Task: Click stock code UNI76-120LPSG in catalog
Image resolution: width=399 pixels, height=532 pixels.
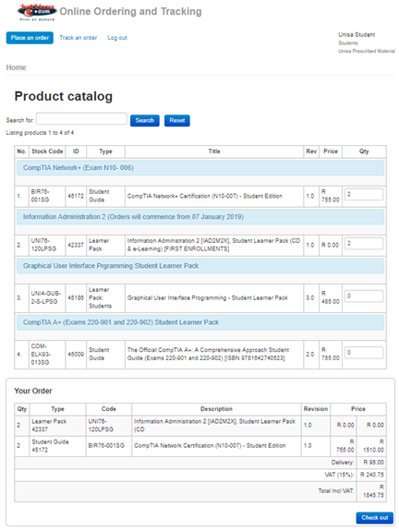Action: click(x=43, y=245)
